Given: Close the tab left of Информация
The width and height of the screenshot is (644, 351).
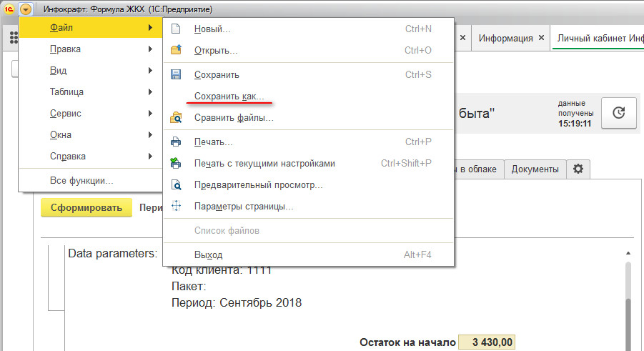Looking at the screenshot, I should [462, 38].
